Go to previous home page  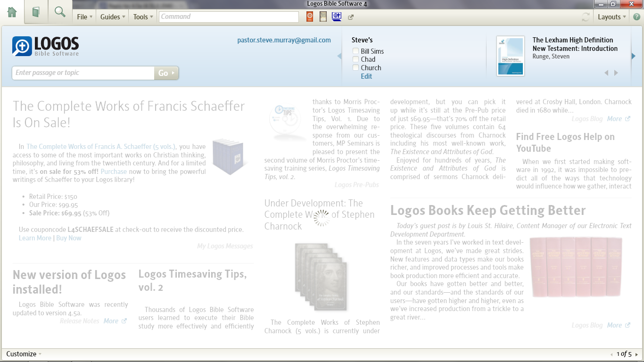(612, 354)
